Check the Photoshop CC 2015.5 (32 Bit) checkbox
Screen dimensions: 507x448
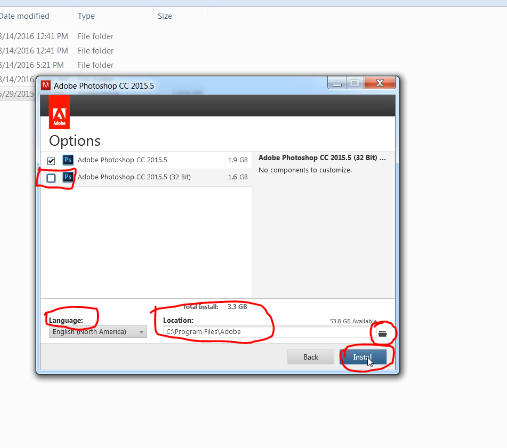51,178
